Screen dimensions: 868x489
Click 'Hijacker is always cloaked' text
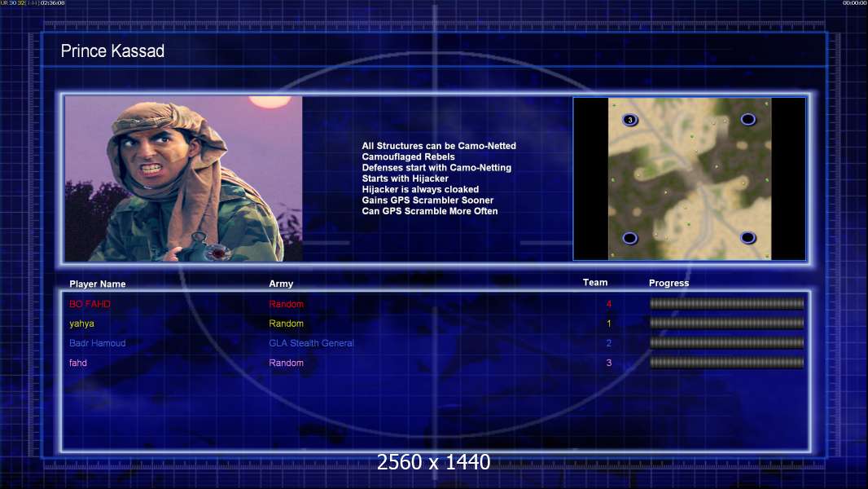(x=420, y=189)
